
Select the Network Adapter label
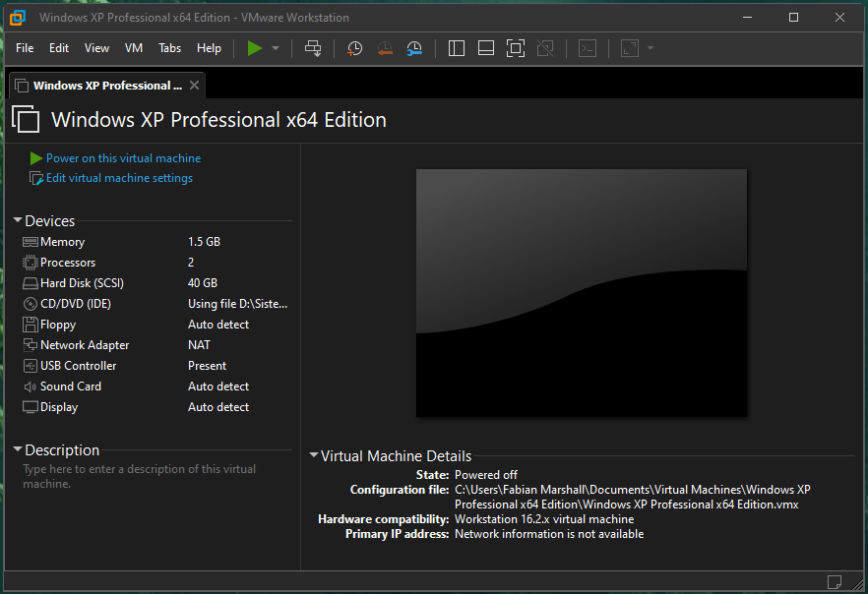point(85,345)
